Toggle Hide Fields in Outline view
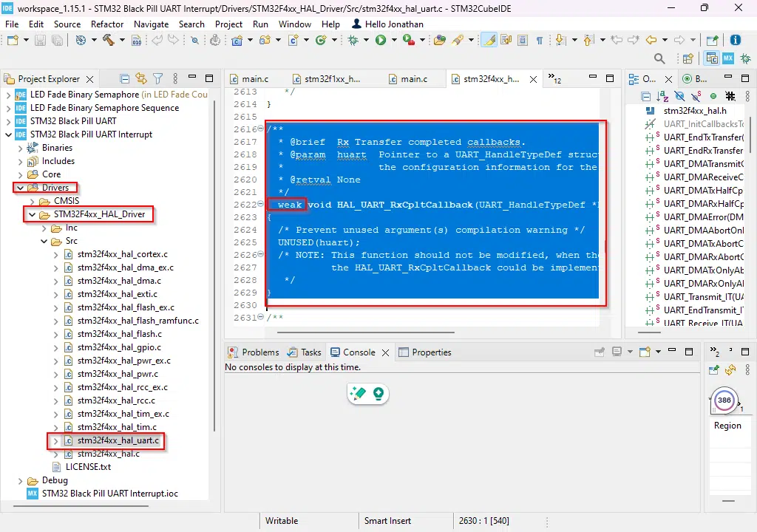 click(x=679, y=97)
